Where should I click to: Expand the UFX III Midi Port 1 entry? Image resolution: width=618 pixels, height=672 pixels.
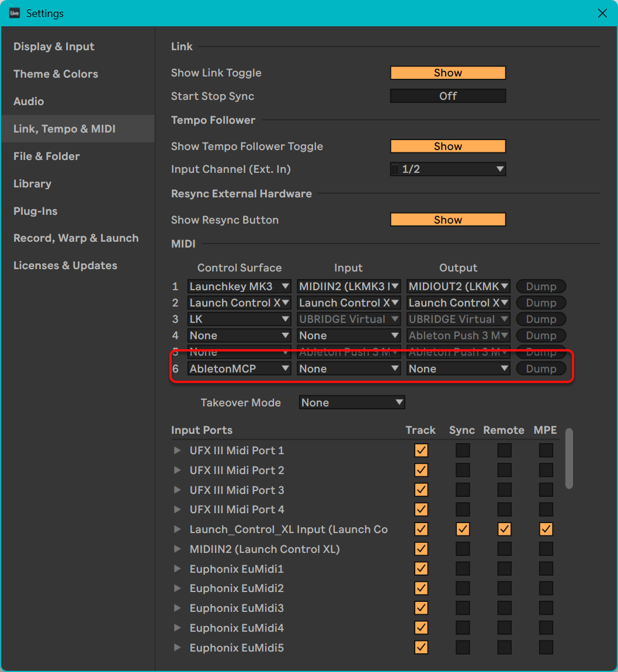coord(177,451)
